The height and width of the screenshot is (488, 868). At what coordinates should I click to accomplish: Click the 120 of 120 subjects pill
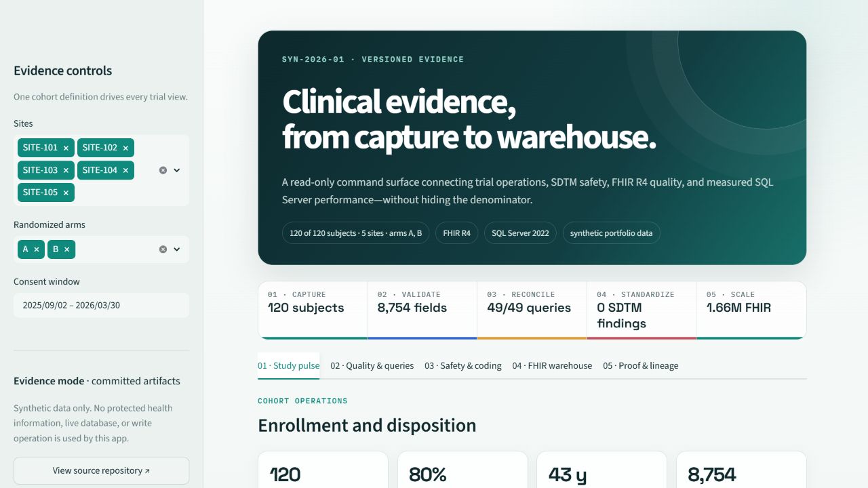(x=355, y=233)
